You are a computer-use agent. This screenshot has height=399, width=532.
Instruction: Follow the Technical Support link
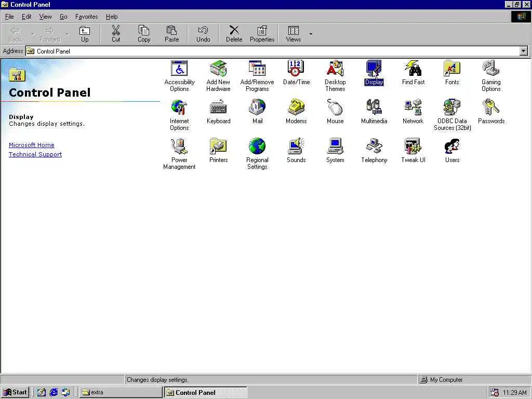click(35, 154)
